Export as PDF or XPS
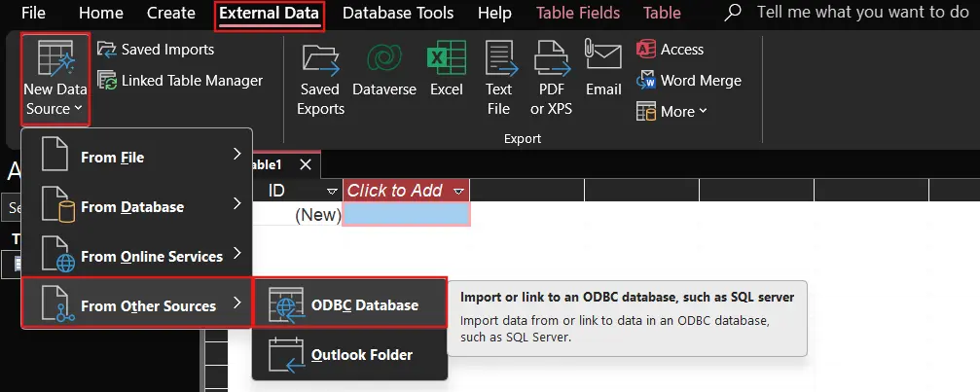 point(551,79)
